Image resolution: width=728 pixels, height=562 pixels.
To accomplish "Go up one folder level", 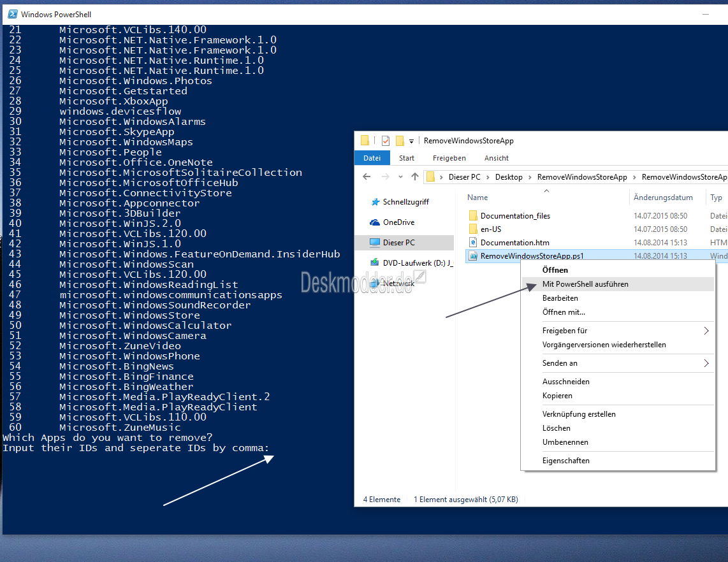I will 415,177.
